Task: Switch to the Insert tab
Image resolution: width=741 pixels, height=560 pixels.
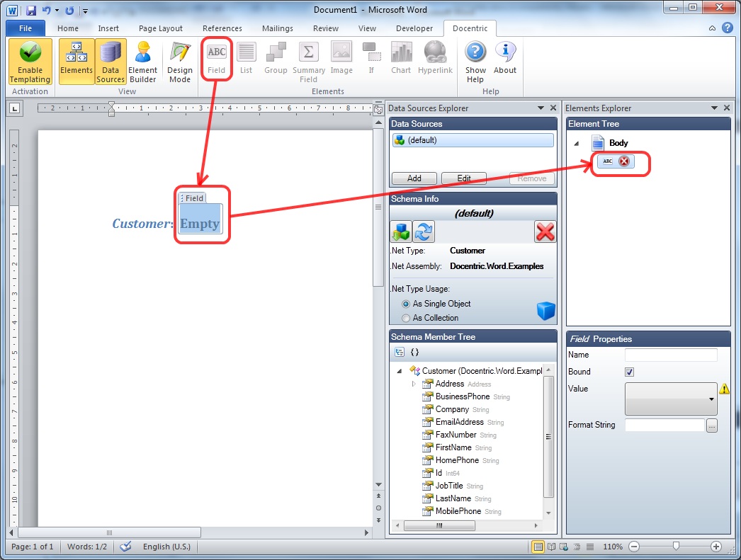Action: (x=108, y=28)
